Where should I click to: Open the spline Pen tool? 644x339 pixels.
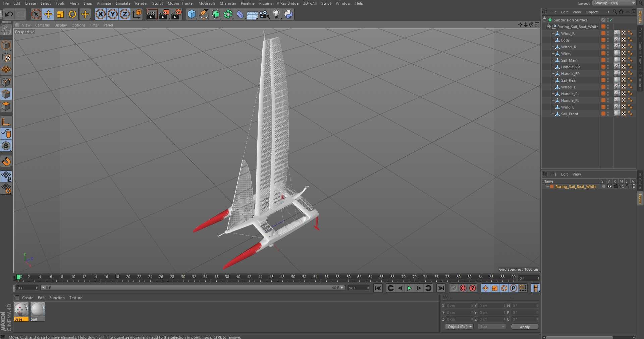point(204,14)
